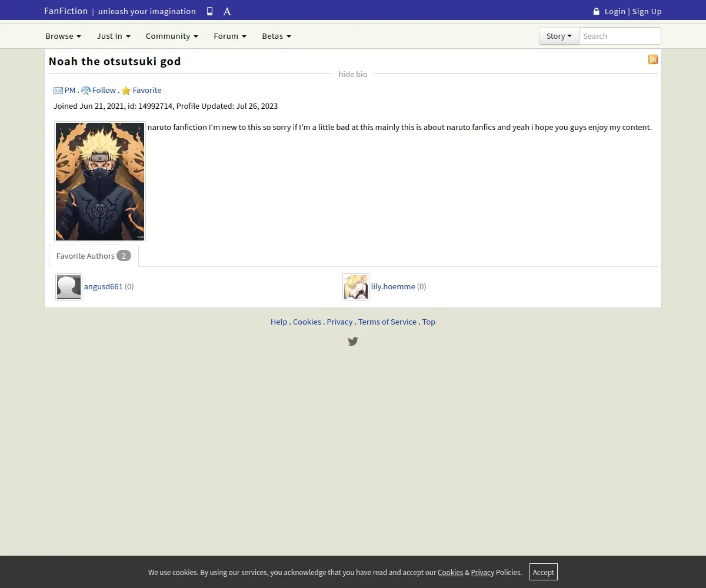Accept the cookie notice
The width and height of the screenshot is (706, 588).
544,572
